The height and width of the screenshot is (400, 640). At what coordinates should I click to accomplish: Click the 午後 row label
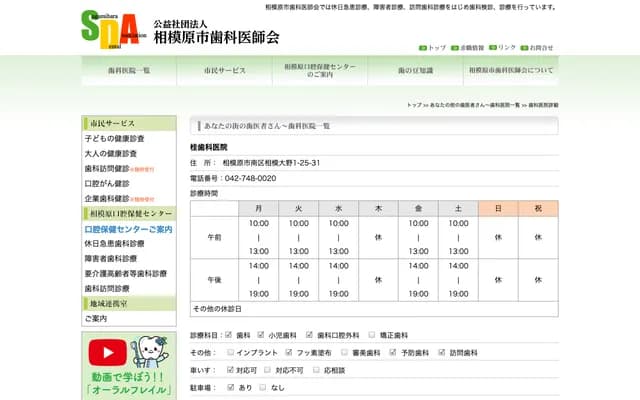click(x=214, y=280)
